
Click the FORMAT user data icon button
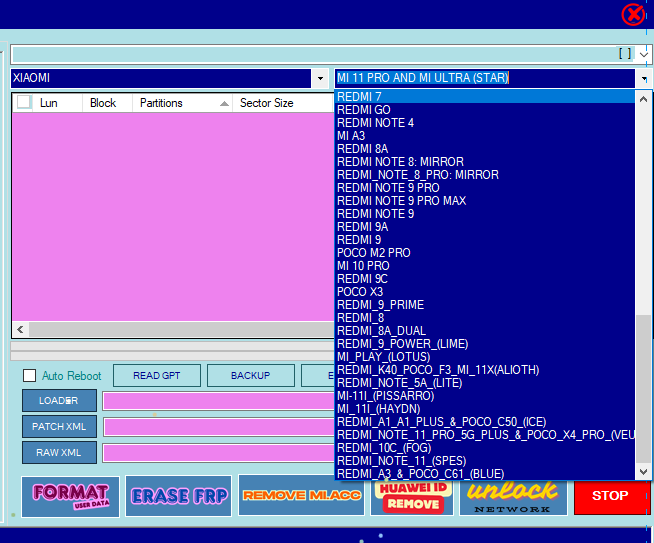pyautogui.click(x=70, y=496)
